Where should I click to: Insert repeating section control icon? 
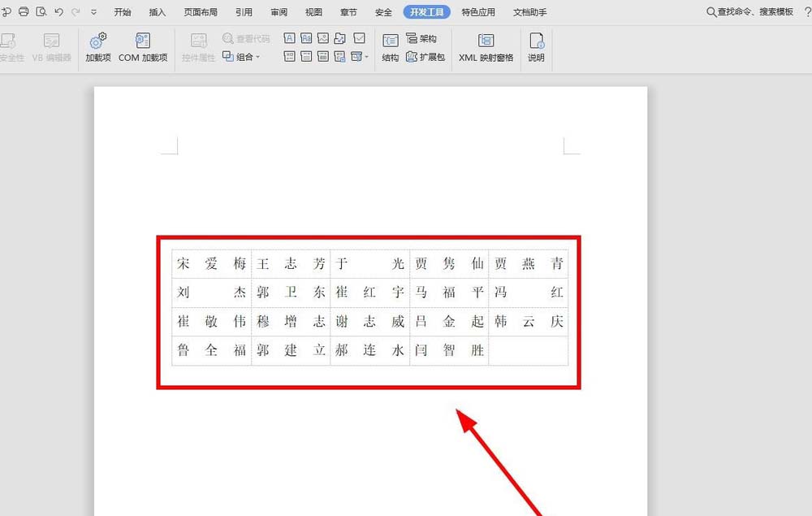click(339, 56)
